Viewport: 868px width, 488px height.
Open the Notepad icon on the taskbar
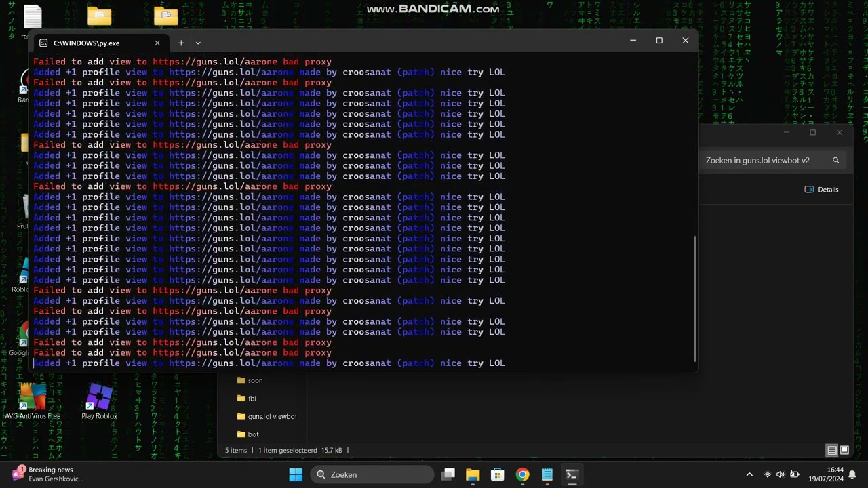[x=547, y=474]
